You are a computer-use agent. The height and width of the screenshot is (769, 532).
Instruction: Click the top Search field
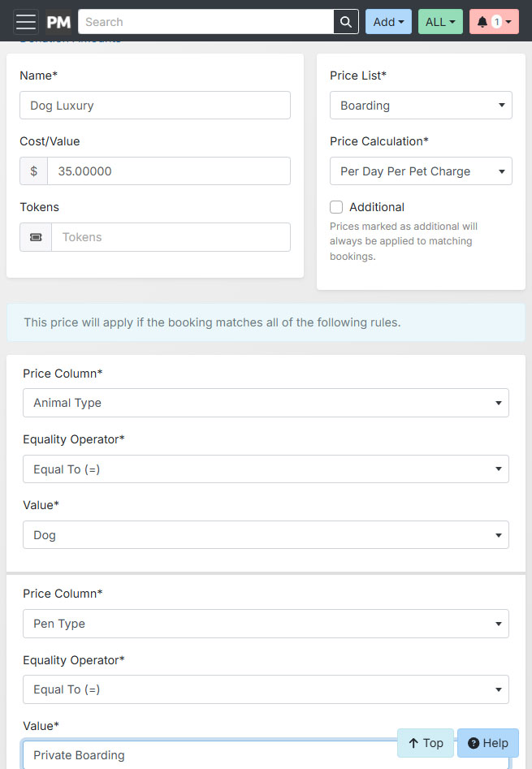(206, 22)
